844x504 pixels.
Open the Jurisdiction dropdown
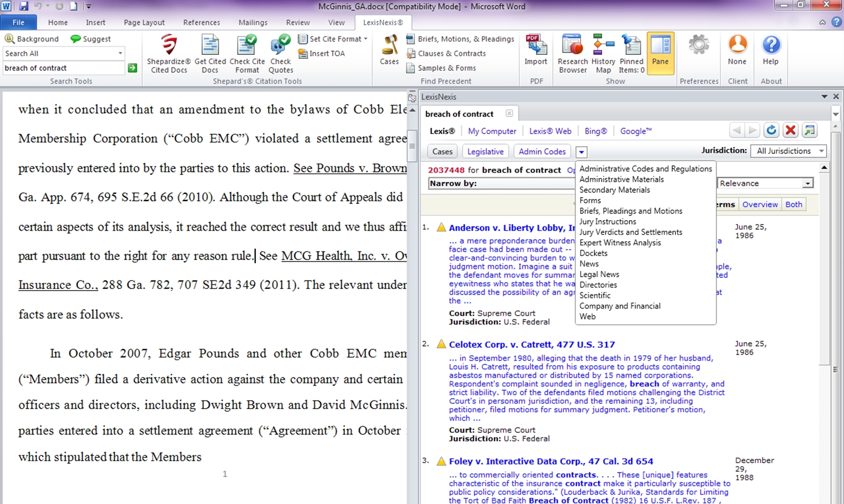[789, 151]
